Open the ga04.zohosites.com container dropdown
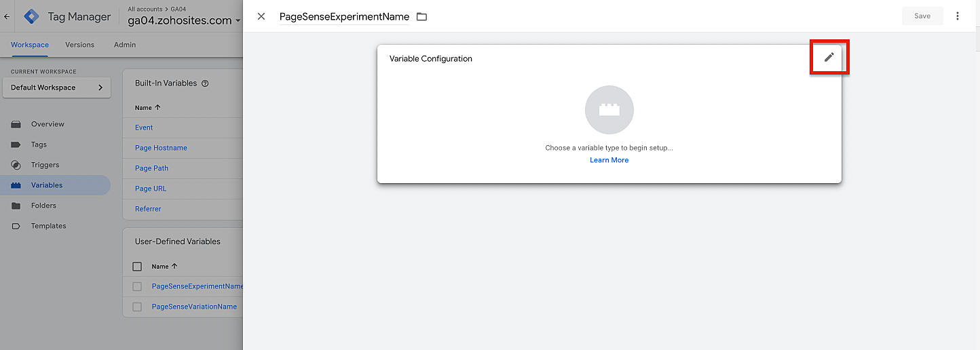 [184, 20]
